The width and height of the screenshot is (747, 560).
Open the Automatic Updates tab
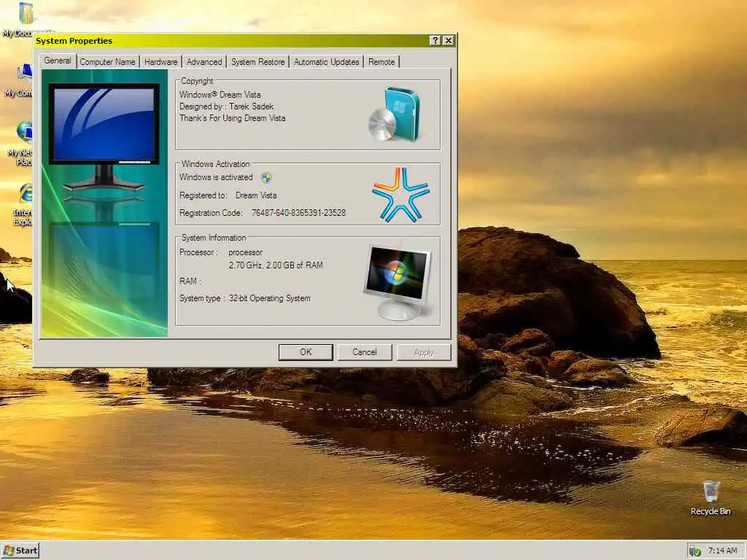point(326,62)
